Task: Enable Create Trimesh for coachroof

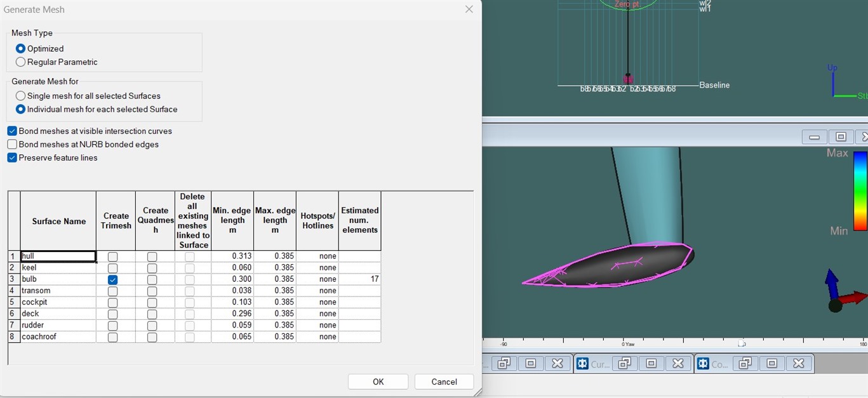Action: point(112,337)
